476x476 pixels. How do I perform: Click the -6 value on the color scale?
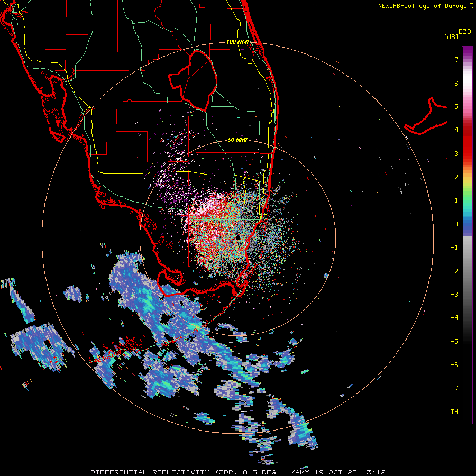pos(454,364)
